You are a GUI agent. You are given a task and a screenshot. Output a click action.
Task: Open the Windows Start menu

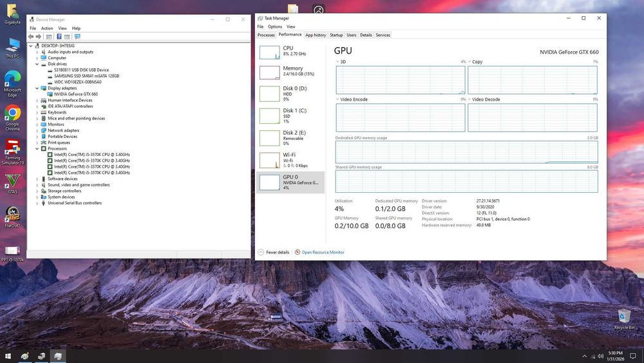tap(8, 356)
